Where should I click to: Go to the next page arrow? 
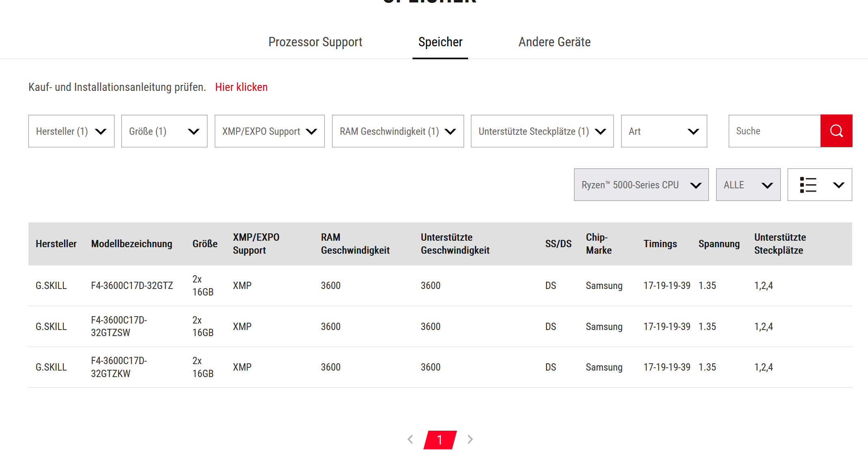point(470,439)
